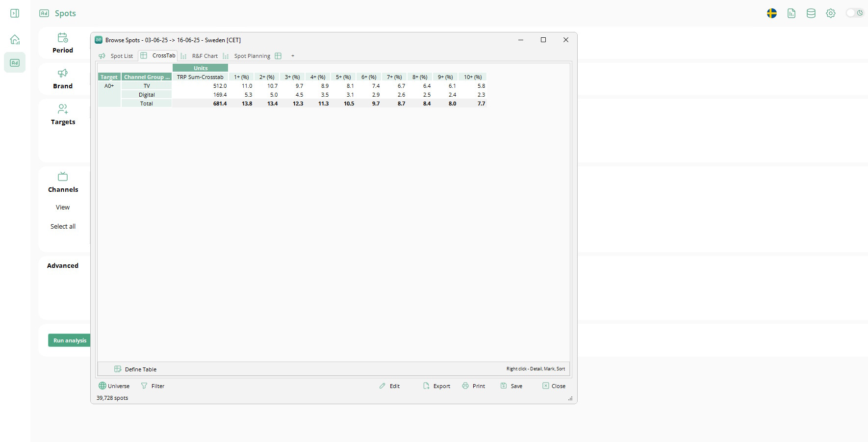Export the crosstab data
The image size is (868, 442).
click(436, 386)
